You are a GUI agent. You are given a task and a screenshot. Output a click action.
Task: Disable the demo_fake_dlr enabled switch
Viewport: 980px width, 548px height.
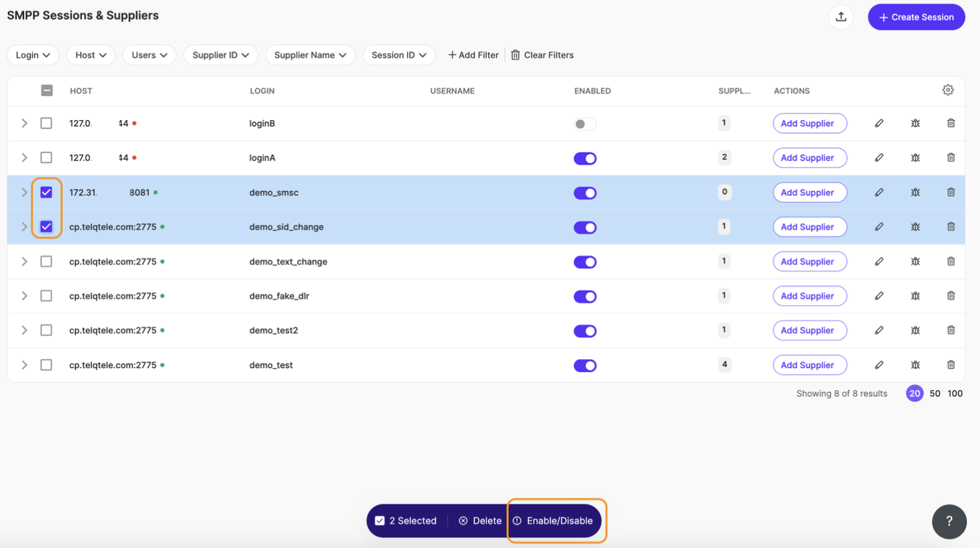pos(585,297)
